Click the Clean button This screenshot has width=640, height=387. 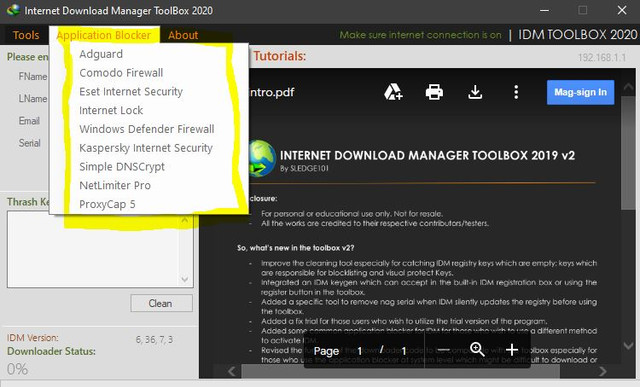tap(161, 303)
